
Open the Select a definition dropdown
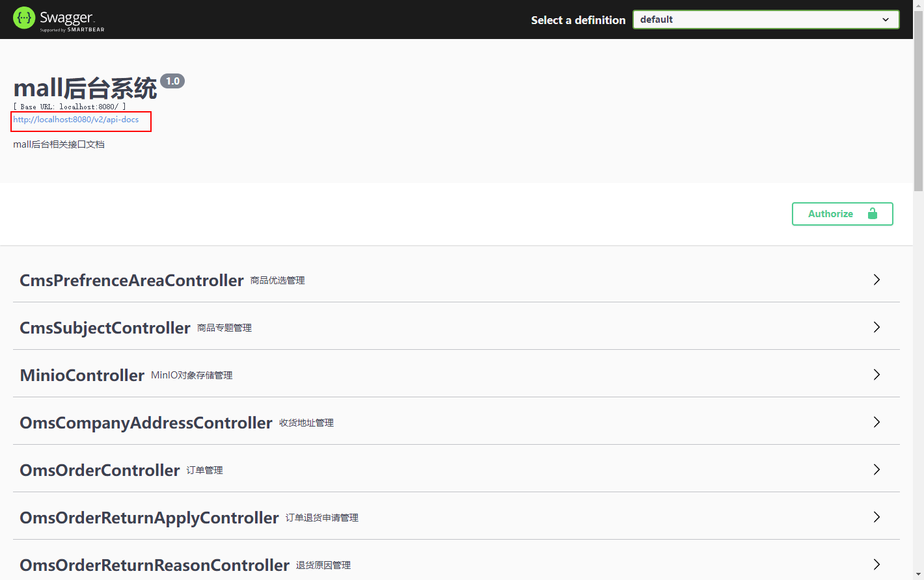[x=765, y=20]
